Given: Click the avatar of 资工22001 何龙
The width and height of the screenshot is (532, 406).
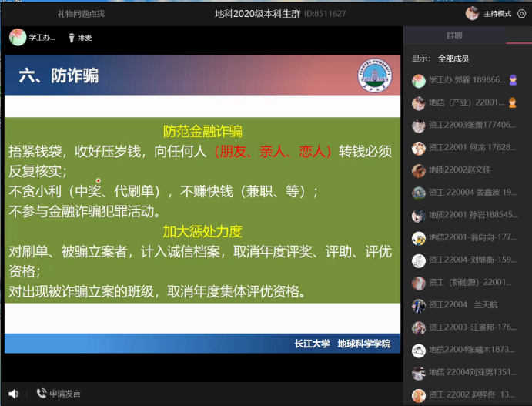Looking at the screenshot, I should click(x=419, y=148).
